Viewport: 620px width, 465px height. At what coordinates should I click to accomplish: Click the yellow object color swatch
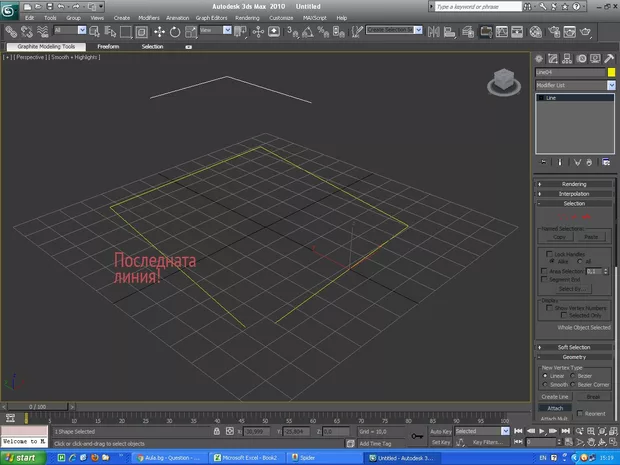[610, 72]
